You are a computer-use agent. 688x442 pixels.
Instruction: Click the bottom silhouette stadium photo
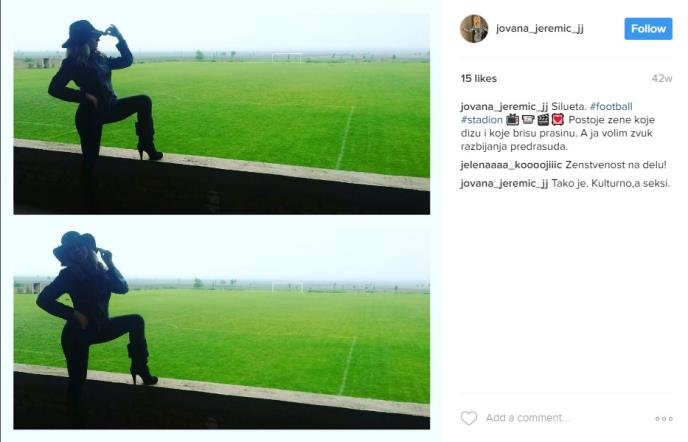click(222, 328)
